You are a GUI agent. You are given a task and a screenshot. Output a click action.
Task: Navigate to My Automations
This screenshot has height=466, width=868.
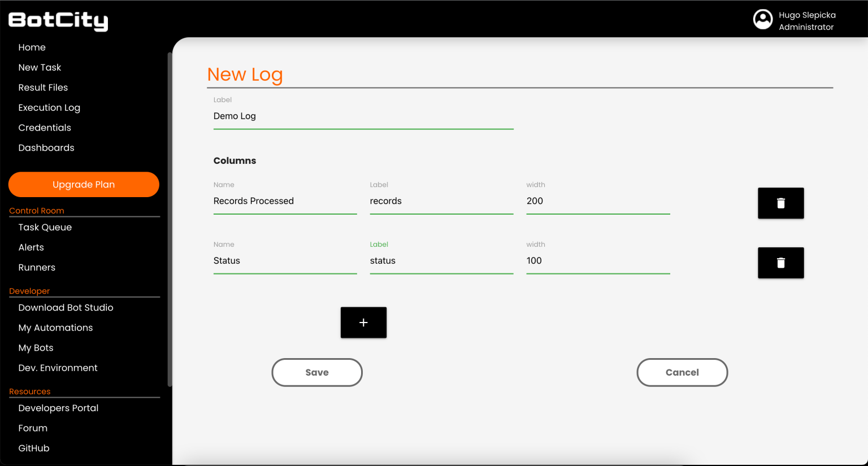[55, 328]
